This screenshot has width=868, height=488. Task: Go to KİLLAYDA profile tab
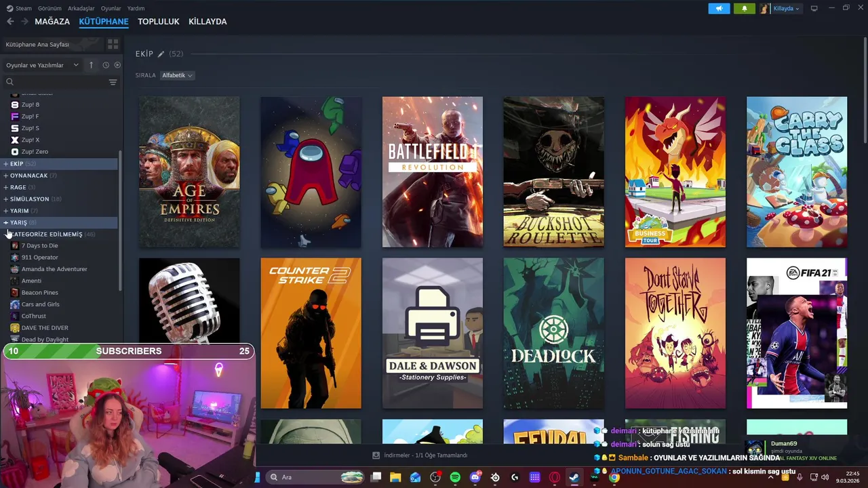208,22
